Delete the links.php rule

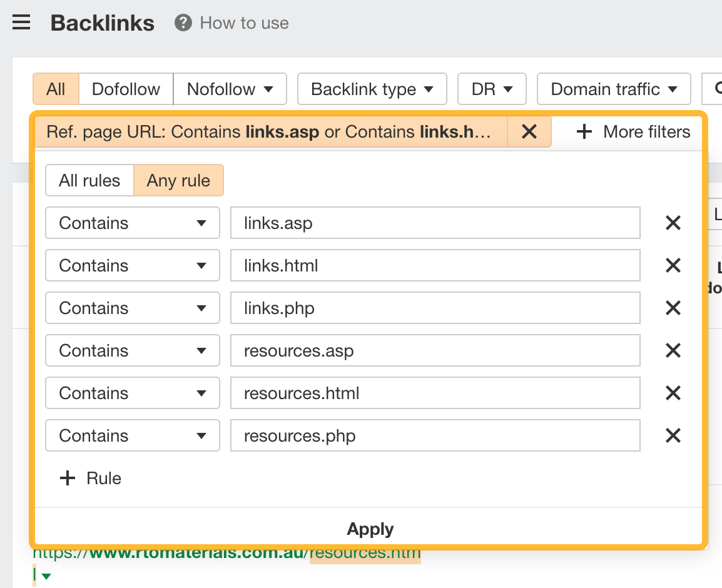coord(673,308)
